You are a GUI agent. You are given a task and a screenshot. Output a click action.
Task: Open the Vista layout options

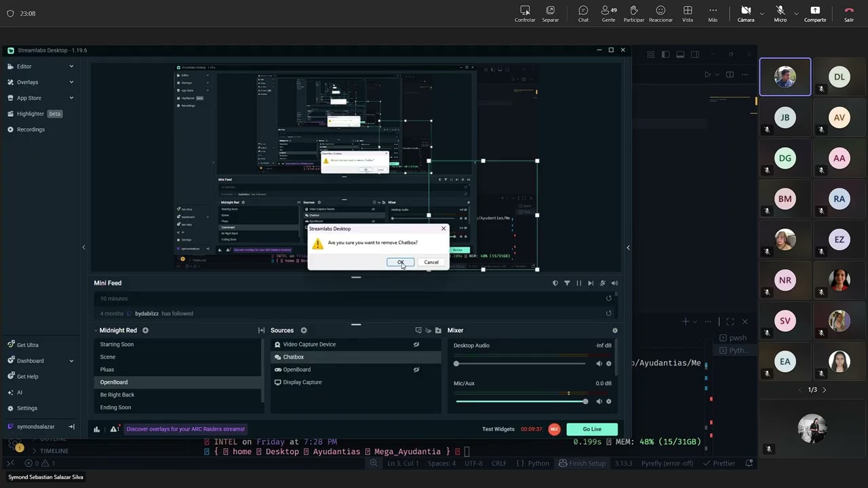[x=688, y=14]
